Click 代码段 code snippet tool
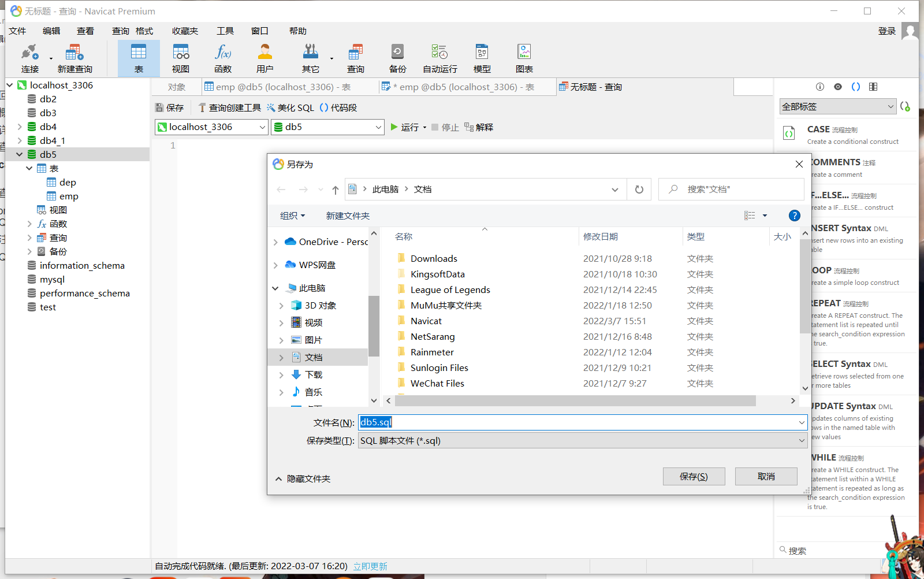 [338, 107]
